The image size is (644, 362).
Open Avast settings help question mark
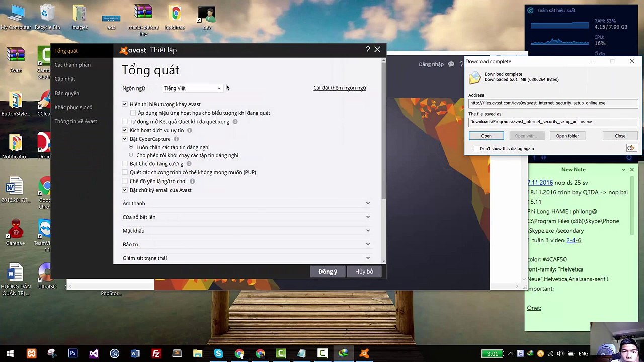(368, 50)
